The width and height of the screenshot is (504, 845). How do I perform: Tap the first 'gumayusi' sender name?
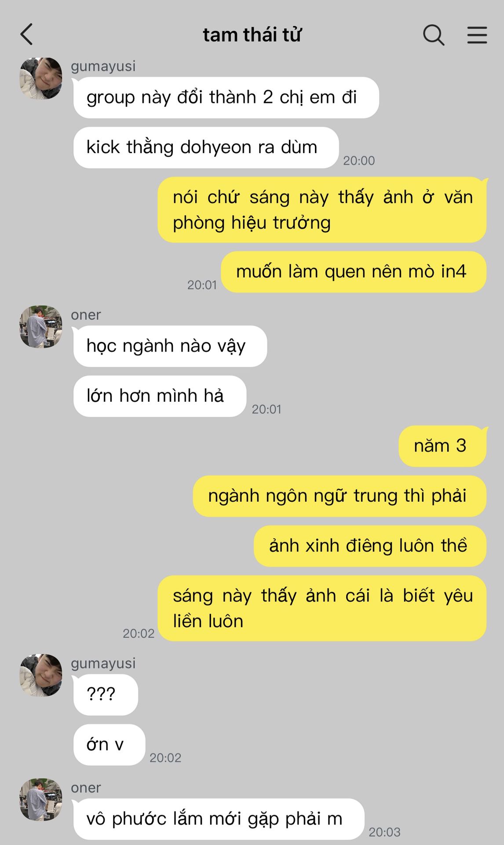pos(103,66)
